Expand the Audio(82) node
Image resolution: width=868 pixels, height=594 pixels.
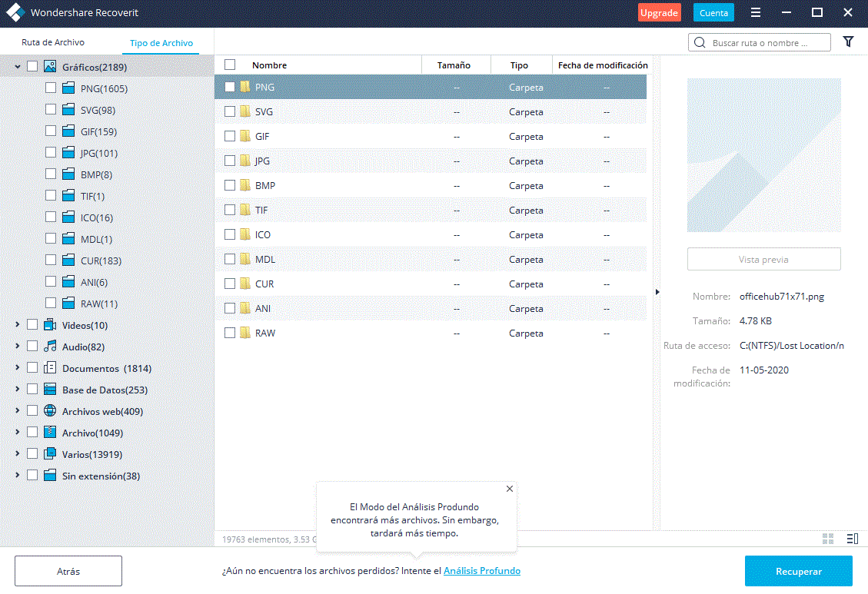[18, 347]
